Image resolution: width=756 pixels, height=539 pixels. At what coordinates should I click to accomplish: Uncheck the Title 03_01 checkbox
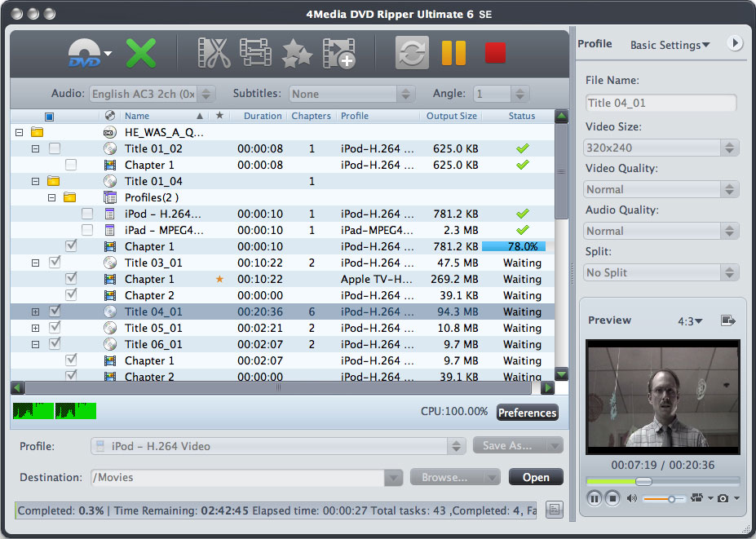coord(55,263)
